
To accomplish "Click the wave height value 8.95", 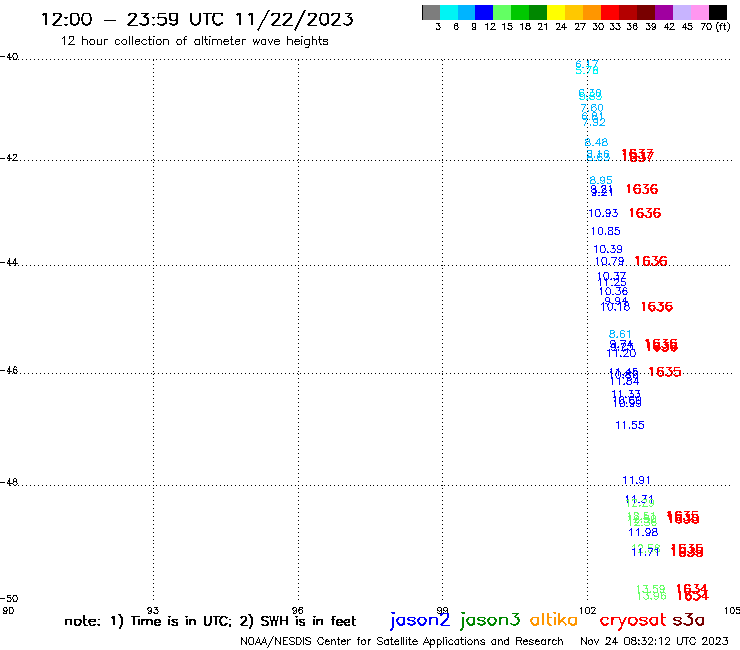I will coord(601,180).
